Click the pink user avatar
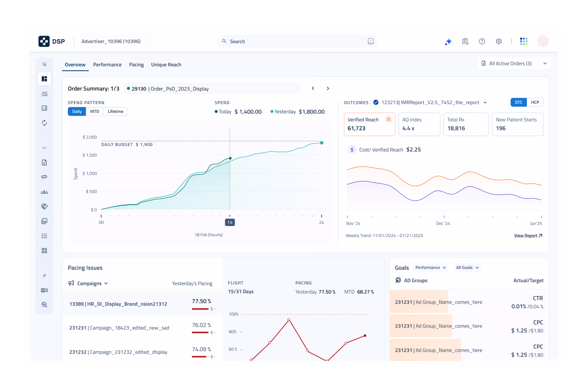This screenshot has height=392, width=588. (x=543, y=41)
